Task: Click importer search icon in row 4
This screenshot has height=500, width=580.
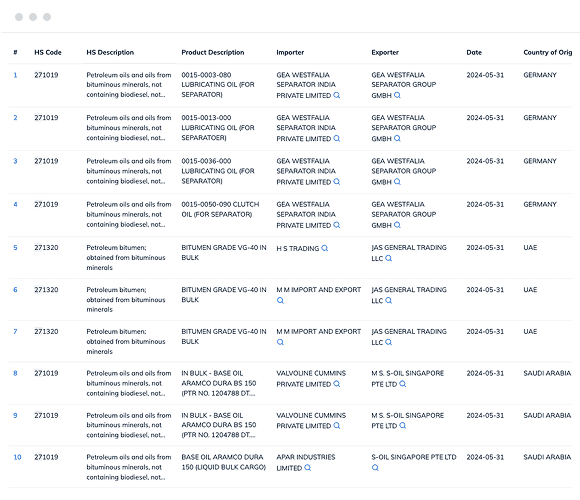Action: (x=337, y=225)
